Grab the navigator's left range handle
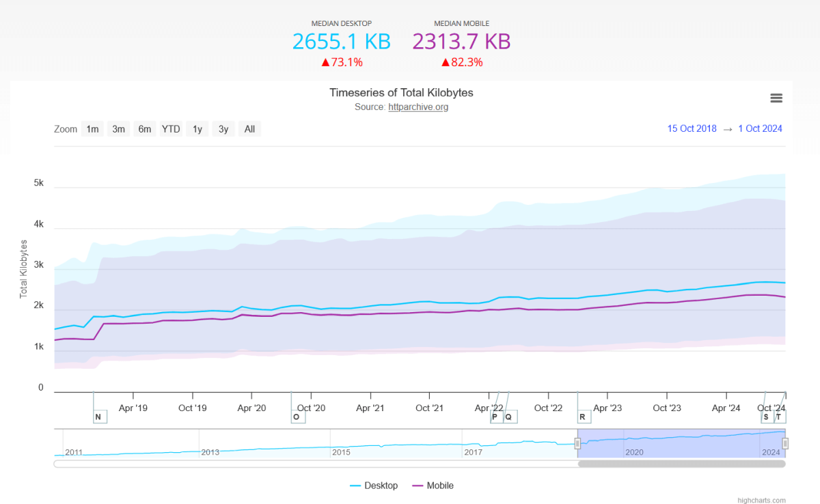Screen dimensions: 820x504 [x=577, y=444]
